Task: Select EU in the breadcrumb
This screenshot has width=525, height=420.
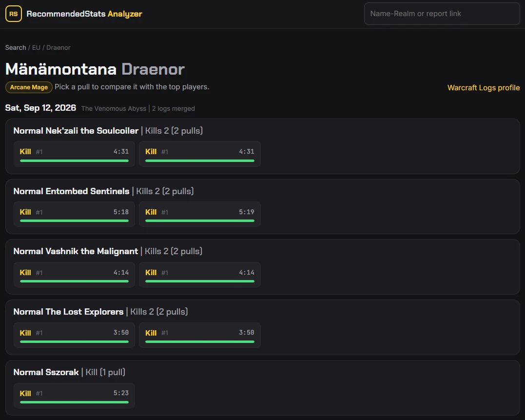Action: pyautogui.click(x=36, y=47)
